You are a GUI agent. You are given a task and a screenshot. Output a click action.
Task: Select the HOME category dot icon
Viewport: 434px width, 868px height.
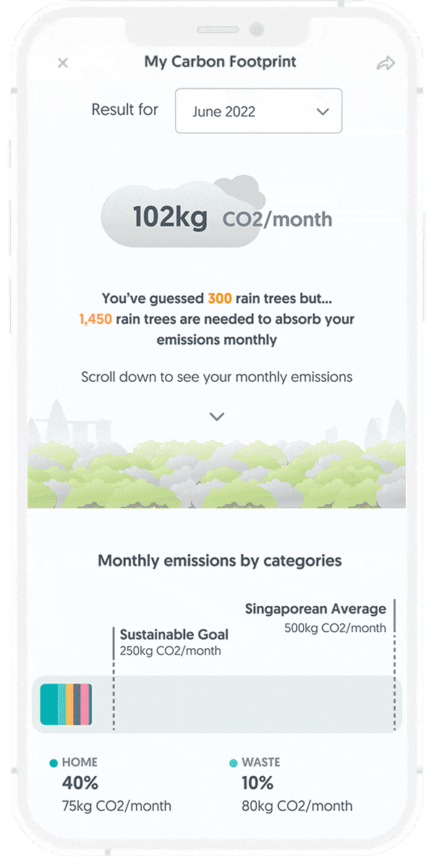point(53,762)
